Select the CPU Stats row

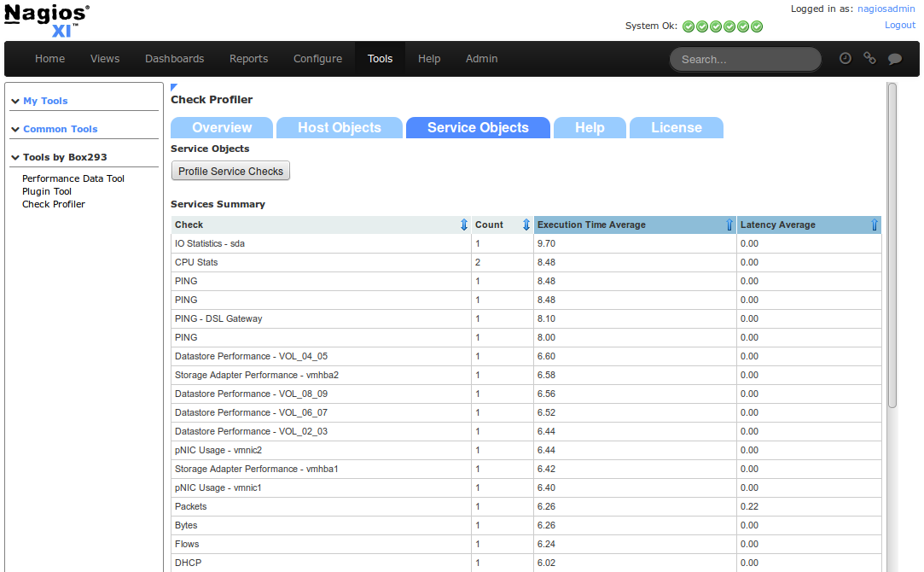click(526, 262)
